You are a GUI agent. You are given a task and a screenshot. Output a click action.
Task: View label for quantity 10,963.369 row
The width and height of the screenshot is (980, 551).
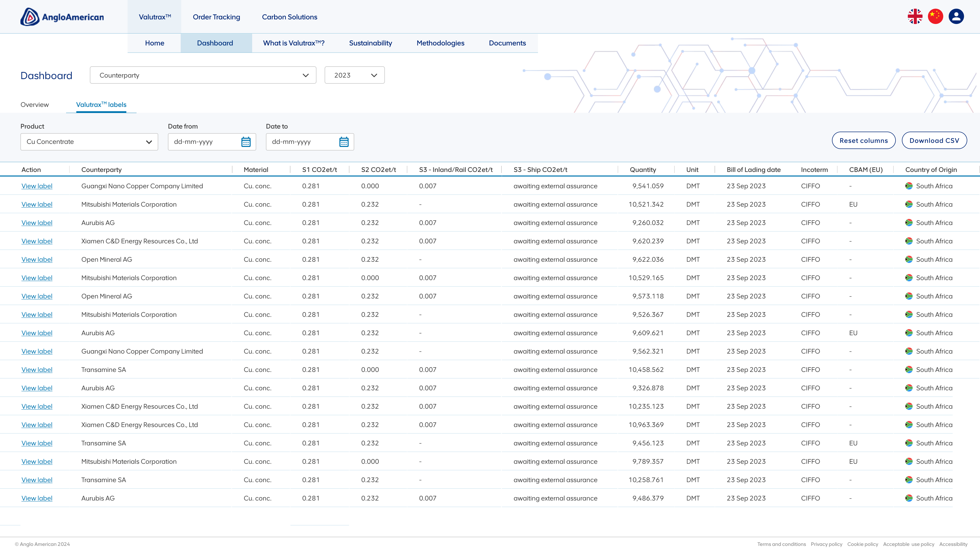(37, 425)
